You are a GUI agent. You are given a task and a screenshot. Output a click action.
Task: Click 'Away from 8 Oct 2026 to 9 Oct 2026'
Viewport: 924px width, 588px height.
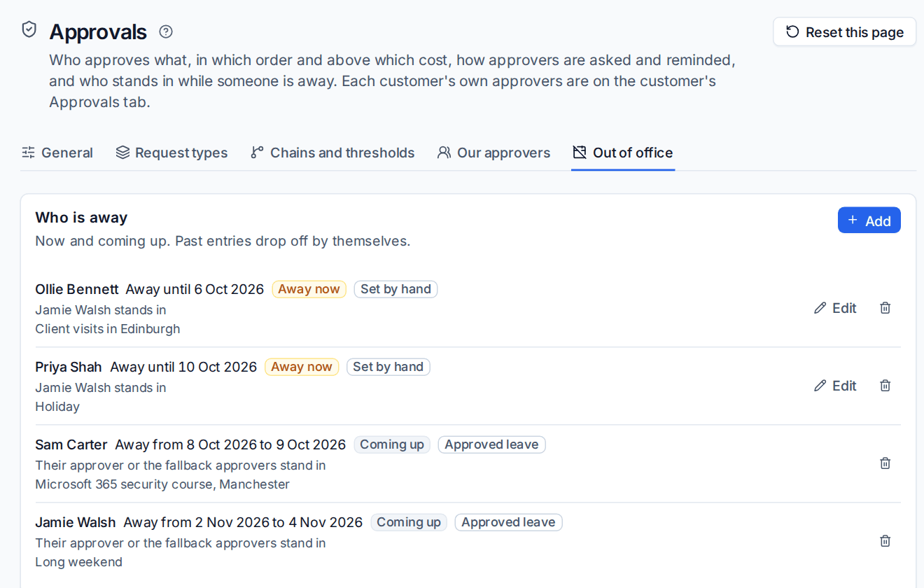(230, 444)
